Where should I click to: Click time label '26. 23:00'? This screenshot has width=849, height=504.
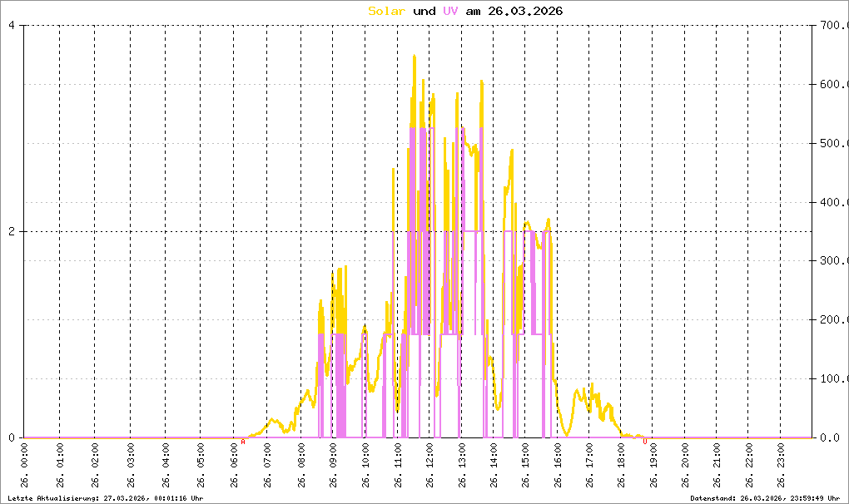(x=780, y=466)
